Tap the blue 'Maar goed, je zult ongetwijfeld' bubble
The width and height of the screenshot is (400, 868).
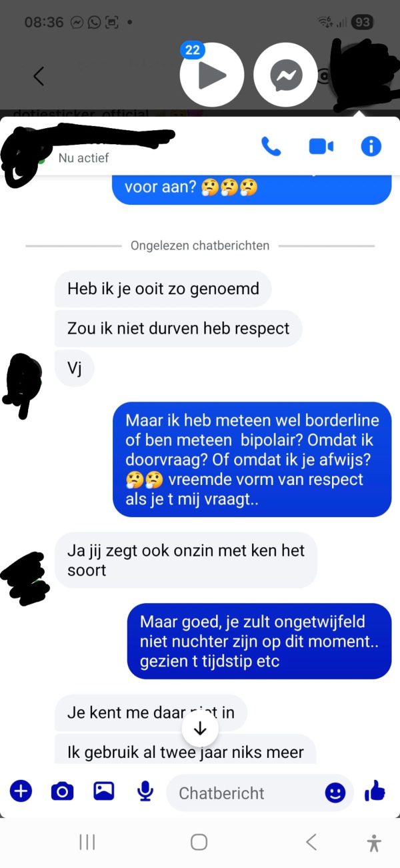pyautogui.click(x=259, y=641)
